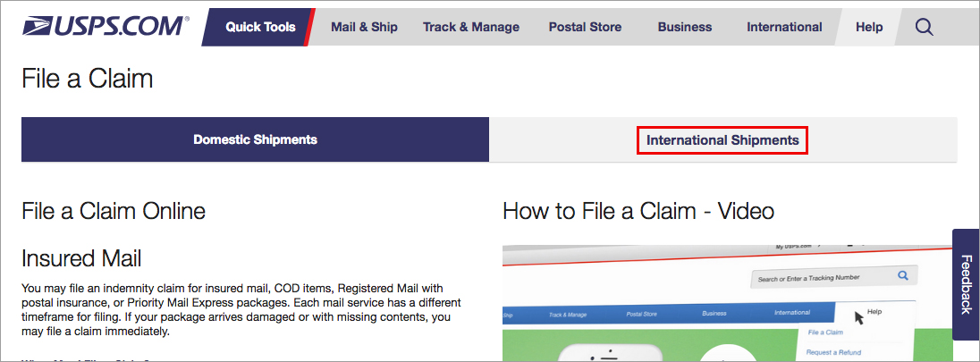Open Help in the top gray navigation bar
980x362 pixels.
(x=869, y=27)
